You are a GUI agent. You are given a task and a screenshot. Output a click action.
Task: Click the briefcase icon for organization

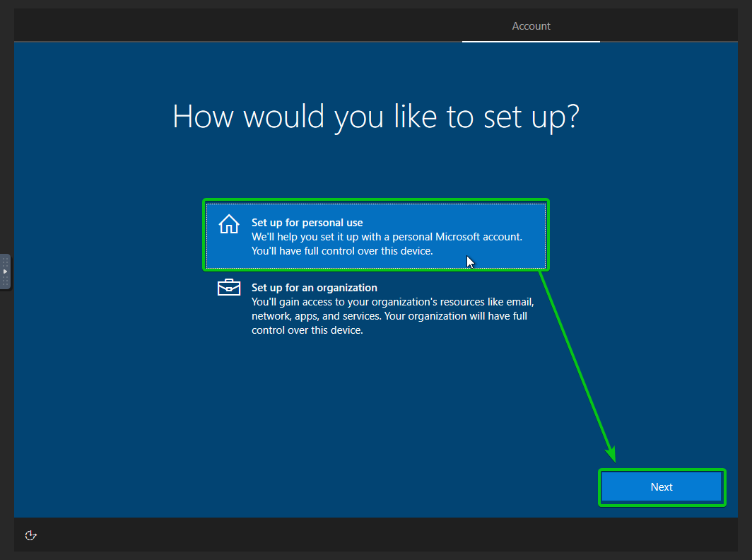pyautogui.click(x=229, y=288)
